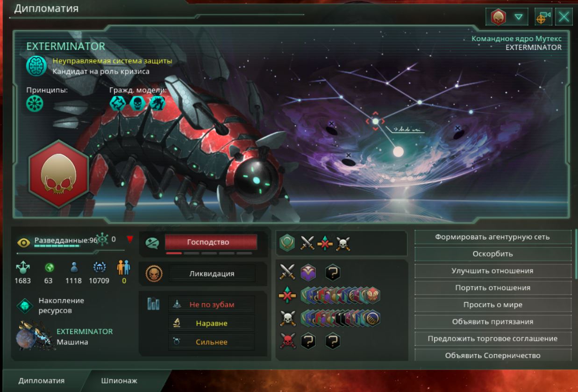Click the hive mind authority brain icon
Image resolution: width=578 pixels, height=392 pixels.
36,66
